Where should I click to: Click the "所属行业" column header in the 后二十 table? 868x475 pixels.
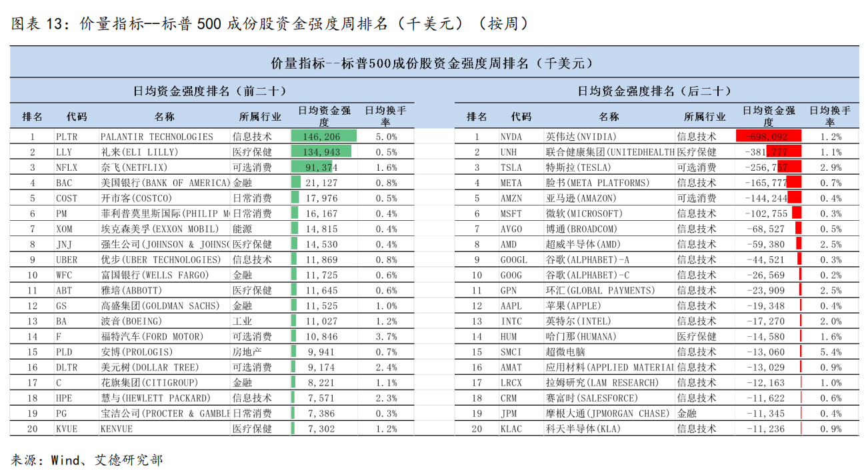coord(705,117)
